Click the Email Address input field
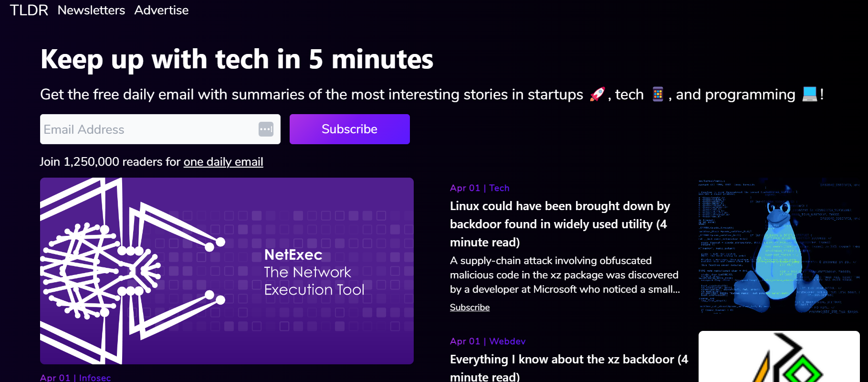Viewport: 868px width, 382px height. coord(148,129)
